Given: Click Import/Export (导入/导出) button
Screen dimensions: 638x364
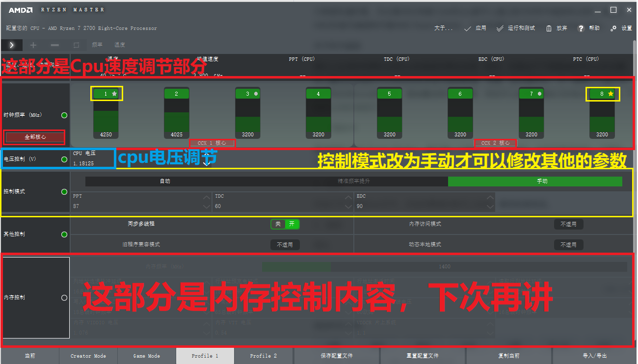Looking at the screenshot, I should pos(595,356).
